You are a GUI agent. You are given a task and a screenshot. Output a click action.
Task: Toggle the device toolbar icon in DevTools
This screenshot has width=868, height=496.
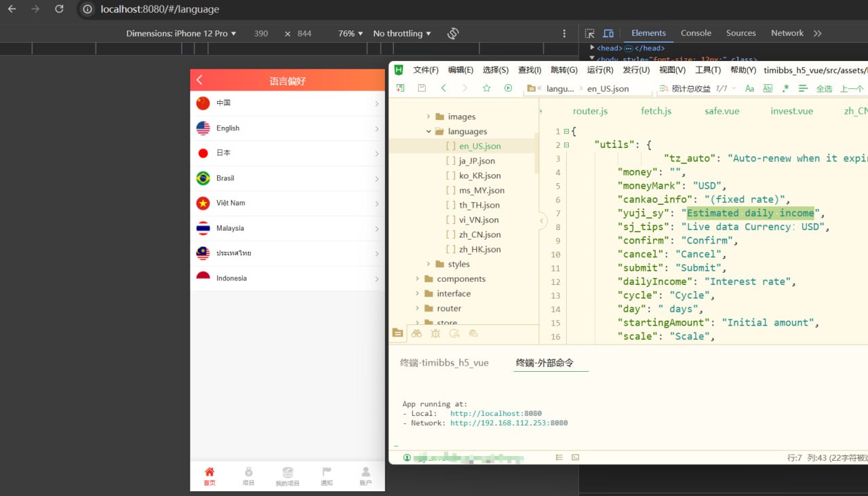(x=608, y=33)
